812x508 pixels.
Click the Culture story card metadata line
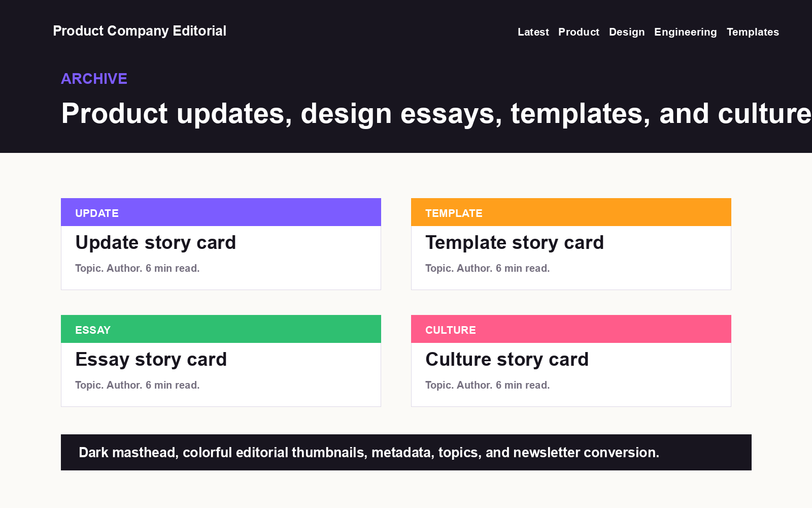[x=488, y=385]
